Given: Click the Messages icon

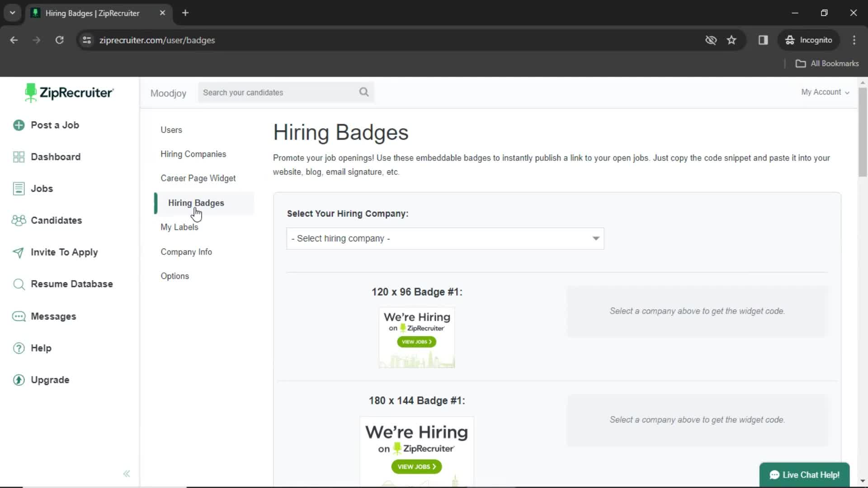Looking at the screenshot, I should (19, 316).
